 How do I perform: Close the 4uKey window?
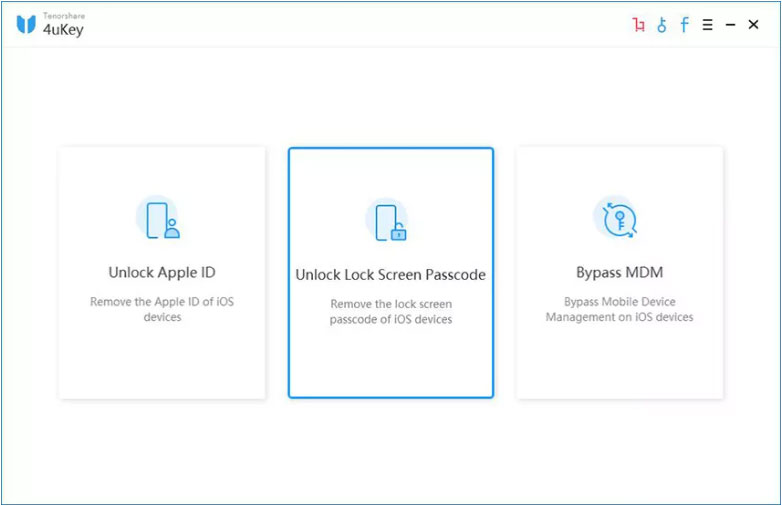point(754,25)
